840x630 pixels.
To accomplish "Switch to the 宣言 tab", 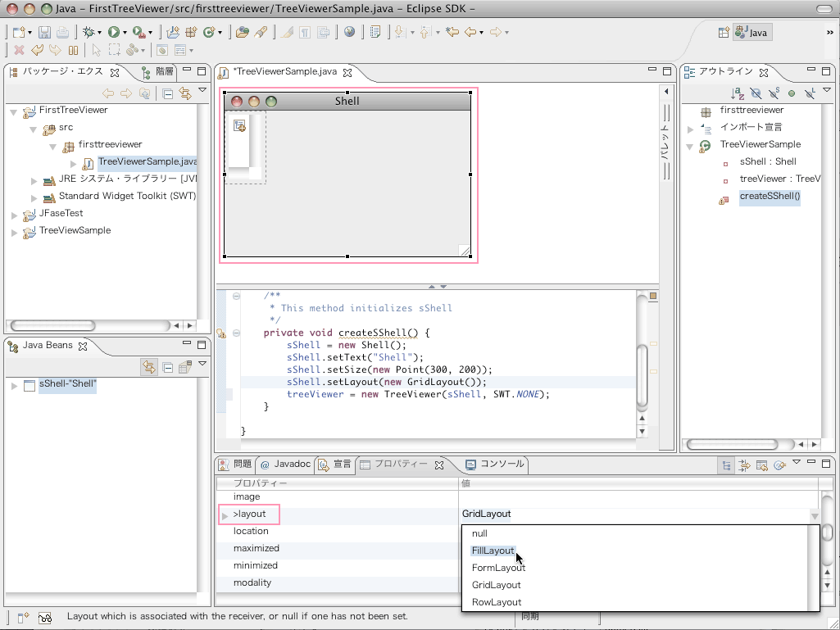I will coord(335,464).
